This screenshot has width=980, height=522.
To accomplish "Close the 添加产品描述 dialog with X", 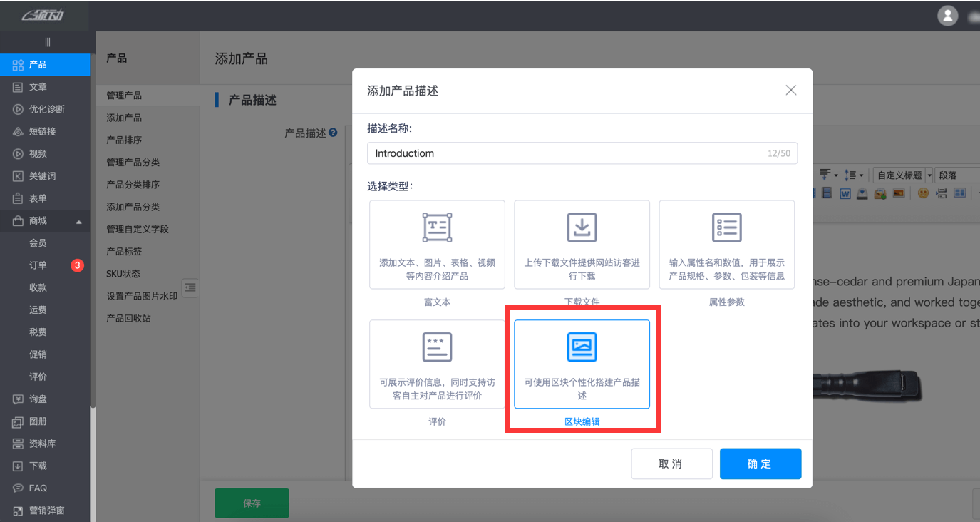I will 790,90.
